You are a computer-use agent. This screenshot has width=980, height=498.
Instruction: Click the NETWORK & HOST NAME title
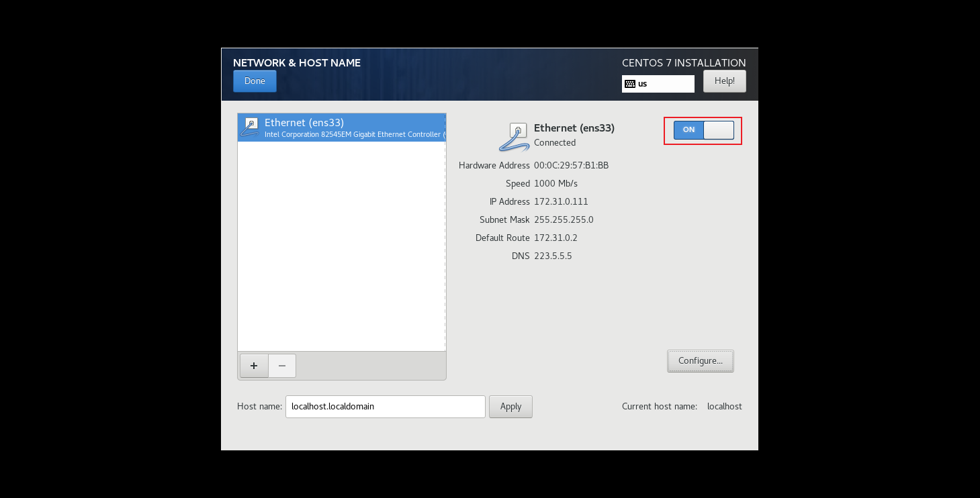tap(297, 63)
